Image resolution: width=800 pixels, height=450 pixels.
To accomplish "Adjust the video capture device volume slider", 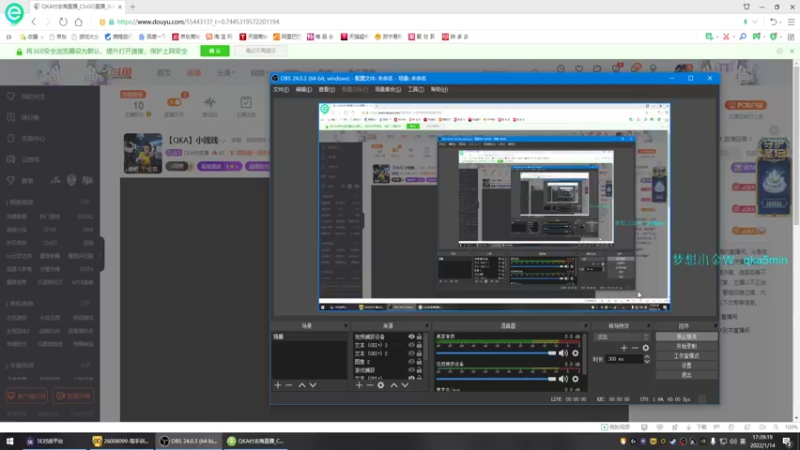I will (x=496, y=379).
